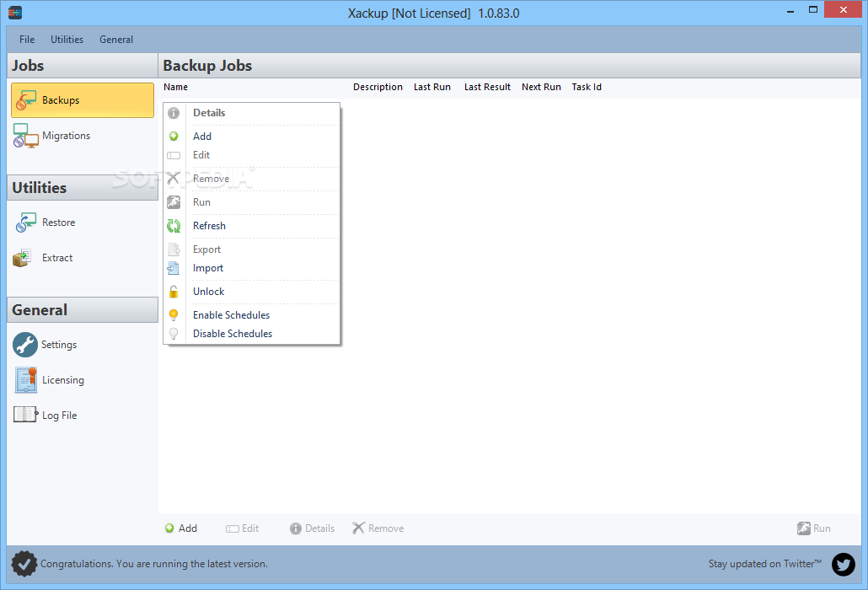Click the yellow Enable Schedules bulb icon

pos(174,315)
